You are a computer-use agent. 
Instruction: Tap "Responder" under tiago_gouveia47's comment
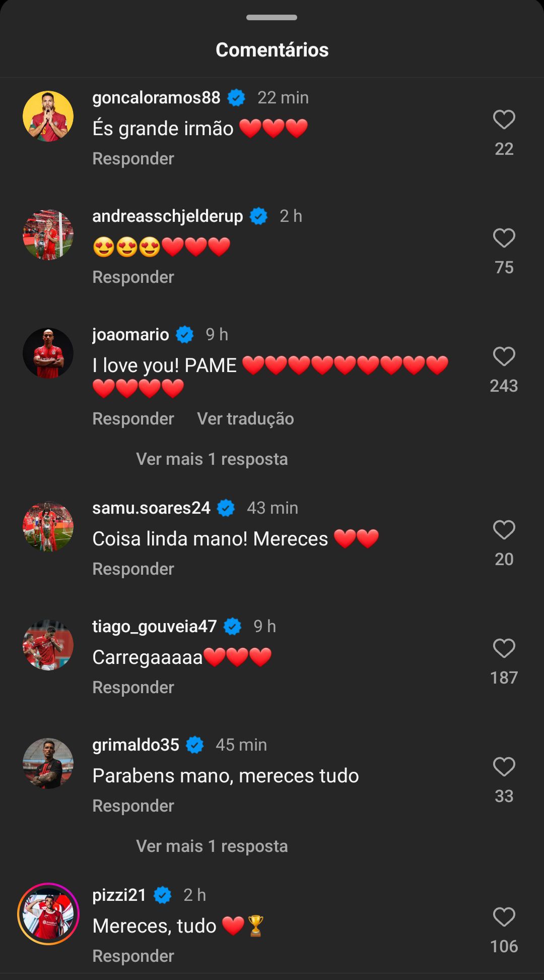(x=133, y=688)
